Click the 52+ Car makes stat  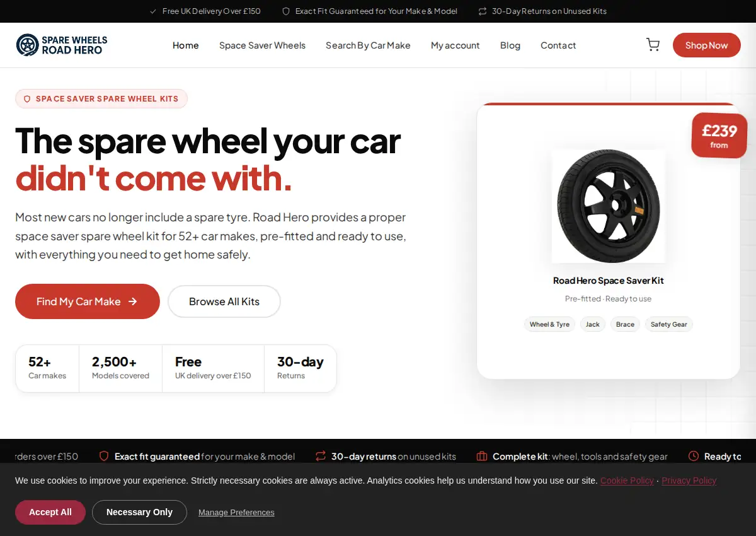tap(47, 368)
